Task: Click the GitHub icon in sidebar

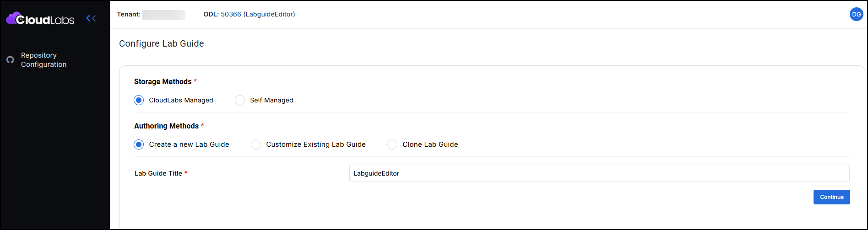Action: tap(10, 60)
